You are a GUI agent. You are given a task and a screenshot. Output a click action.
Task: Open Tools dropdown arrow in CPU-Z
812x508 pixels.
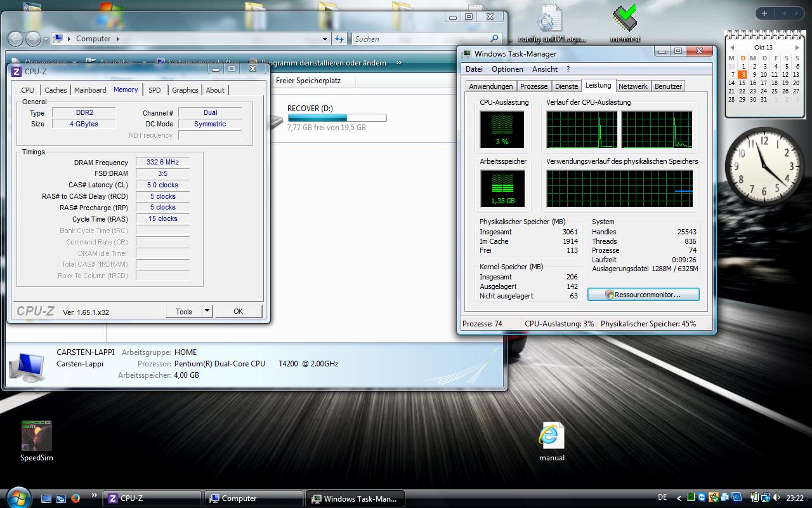click(207, 311)
